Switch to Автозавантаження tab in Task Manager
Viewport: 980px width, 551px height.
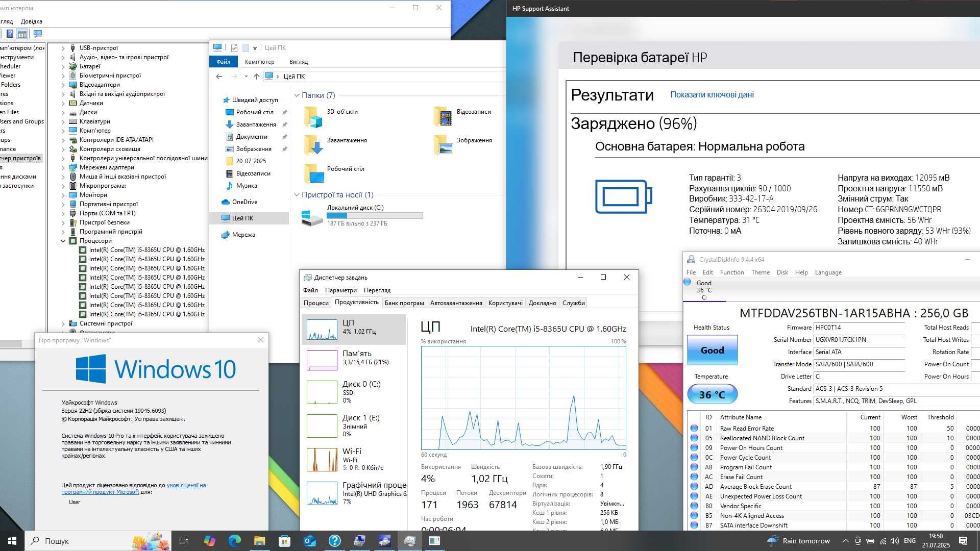point(456,303)
